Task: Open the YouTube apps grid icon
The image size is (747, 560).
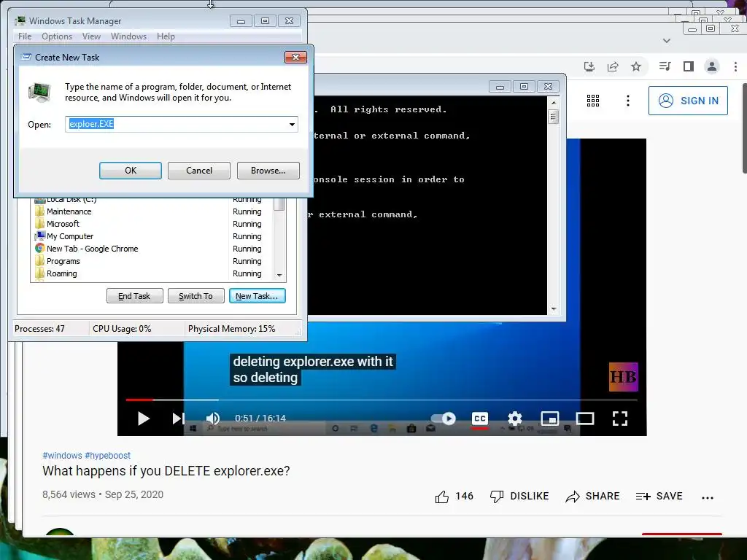Action: pyautogui.click(x=593, y=101)
